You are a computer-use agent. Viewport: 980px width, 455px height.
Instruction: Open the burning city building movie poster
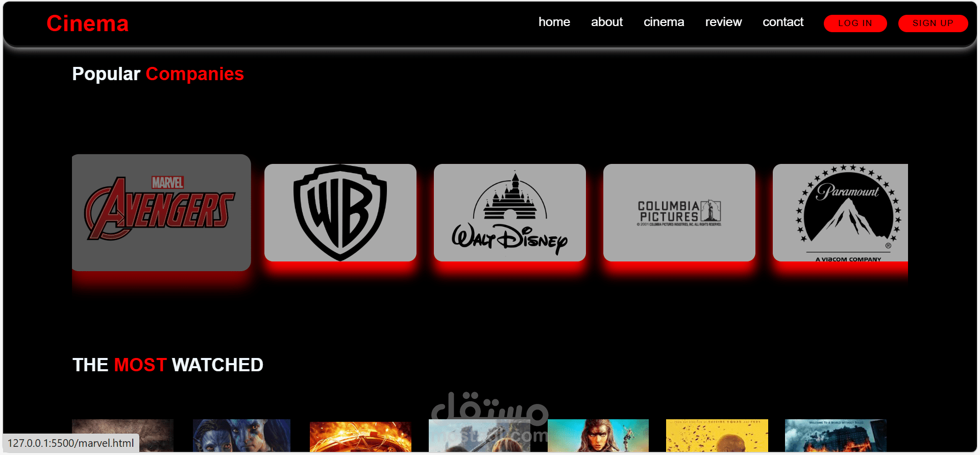pyautogui.click(x=836, y=436)
